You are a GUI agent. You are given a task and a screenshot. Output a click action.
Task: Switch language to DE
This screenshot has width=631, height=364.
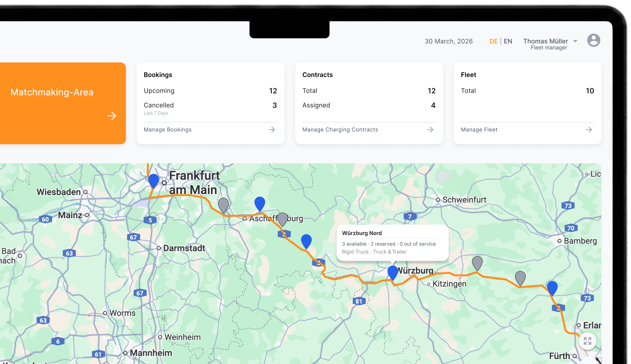pos(493,41)
